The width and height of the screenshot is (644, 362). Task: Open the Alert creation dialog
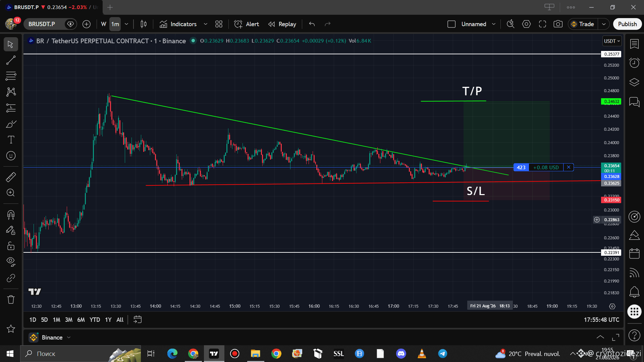pyautogui.click(x=247, y=24)
